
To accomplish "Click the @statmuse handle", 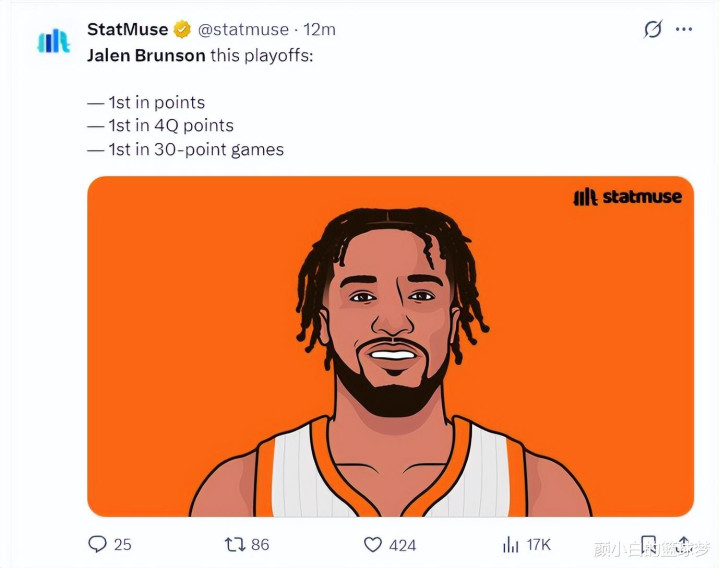I will [x=243, y=29].
